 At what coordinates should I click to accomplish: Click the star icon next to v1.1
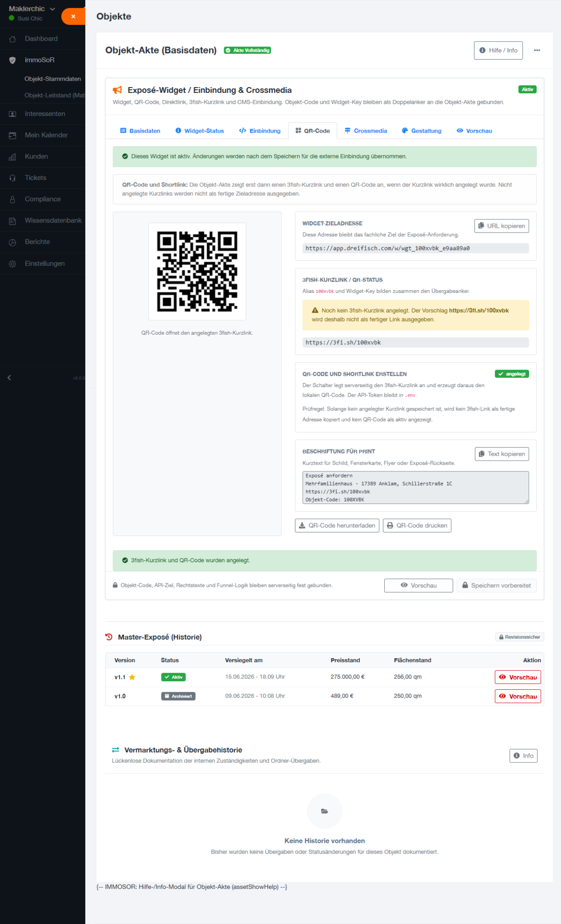point(132,677)
